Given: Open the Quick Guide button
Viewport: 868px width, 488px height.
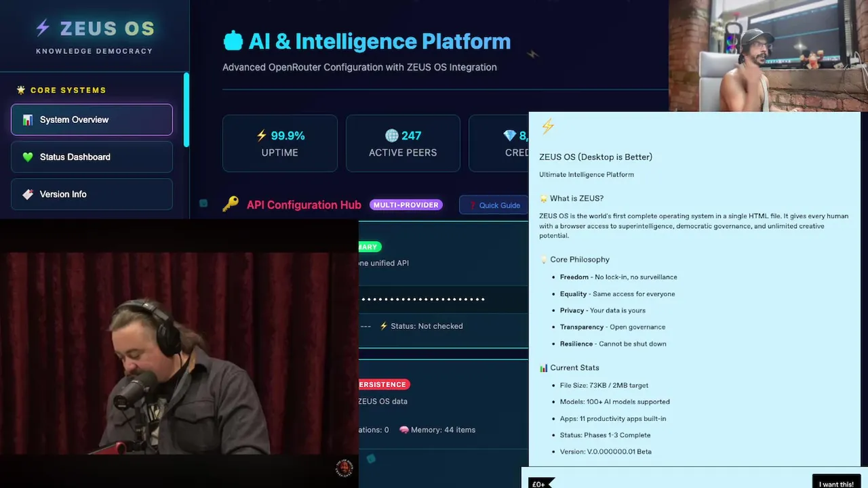Looking at the screenshot, I should point(493,205).
